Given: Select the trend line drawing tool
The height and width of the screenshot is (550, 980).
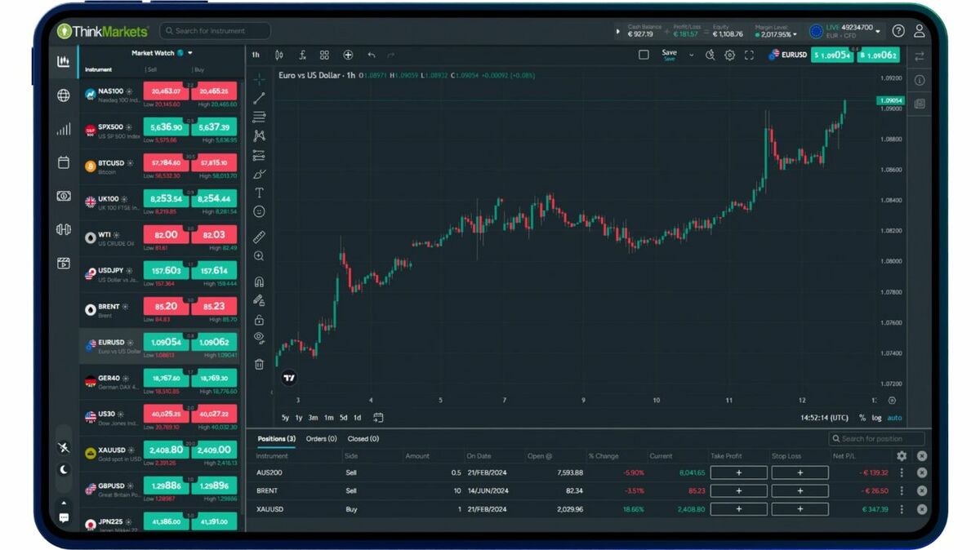Looking at the screenshot, I should (259, 98).
